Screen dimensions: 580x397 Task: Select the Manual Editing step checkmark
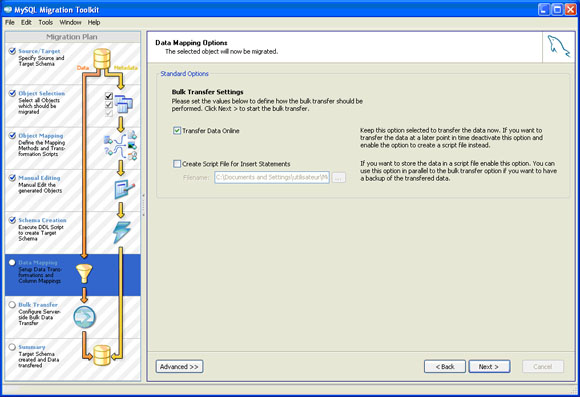tap(12, 178)
